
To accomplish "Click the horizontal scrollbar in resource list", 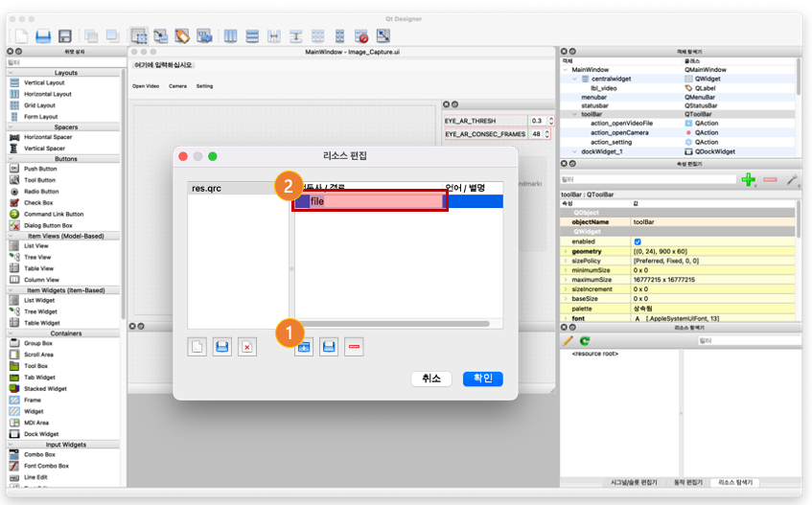I will pos(394,324).
